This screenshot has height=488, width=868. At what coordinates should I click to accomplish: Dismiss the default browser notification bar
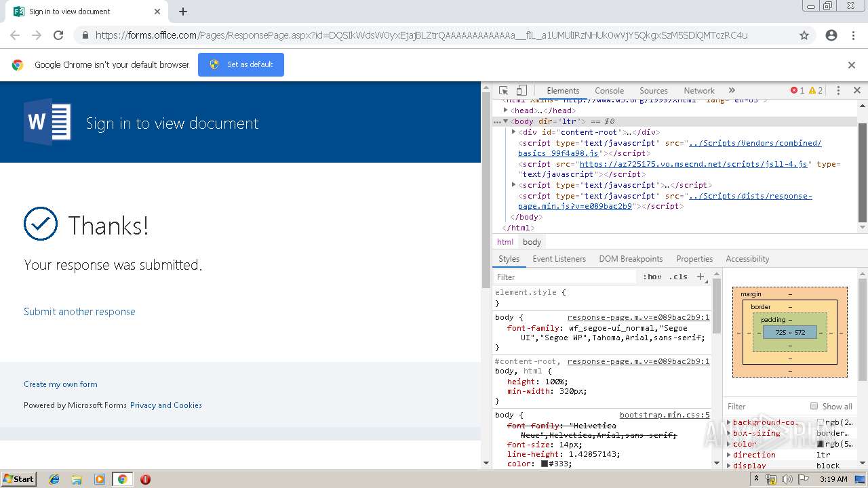coord(852,65)
